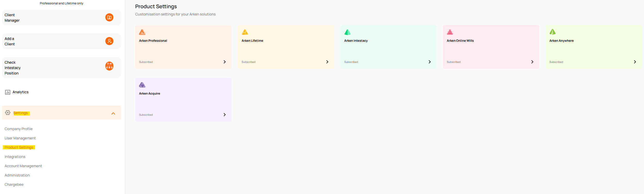Click the Settings gear icon
This screenshot has height=194, width=644.
pos(8,113)
